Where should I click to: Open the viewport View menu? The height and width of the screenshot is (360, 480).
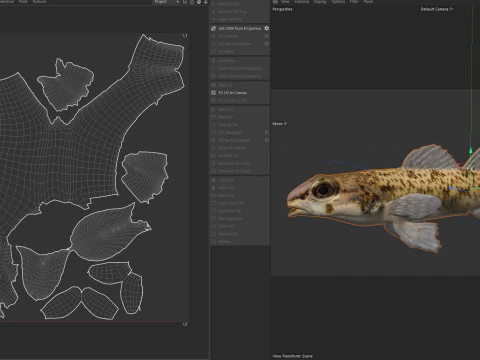[285, 2]
